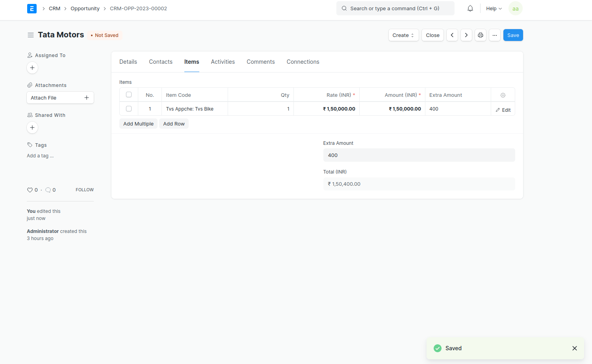Open the notifications bell
This screenshot has height=364, width=592.
point(470,8)
